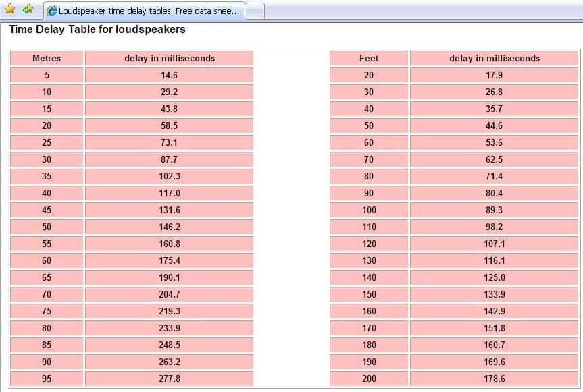Image resolution: width=583 pixels, height=392 pixels.
Task: Click the 130 feet distance cell
Action: pyautogui.click(x=369, y=261)
